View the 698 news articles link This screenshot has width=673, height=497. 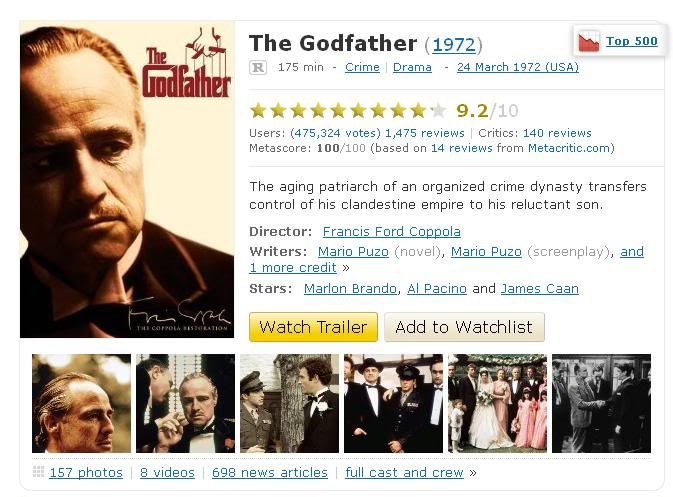(x=270, y=473)
